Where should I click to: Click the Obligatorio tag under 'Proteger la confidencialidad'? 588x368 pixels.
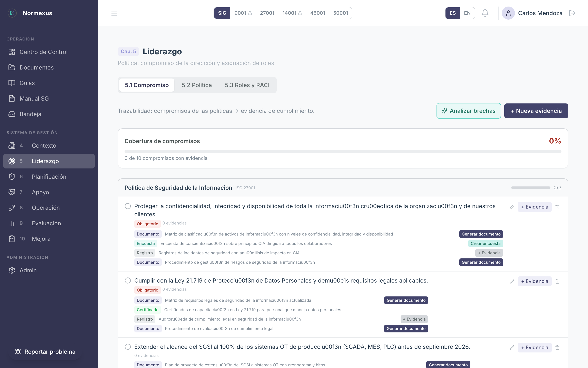click(147, 224)
